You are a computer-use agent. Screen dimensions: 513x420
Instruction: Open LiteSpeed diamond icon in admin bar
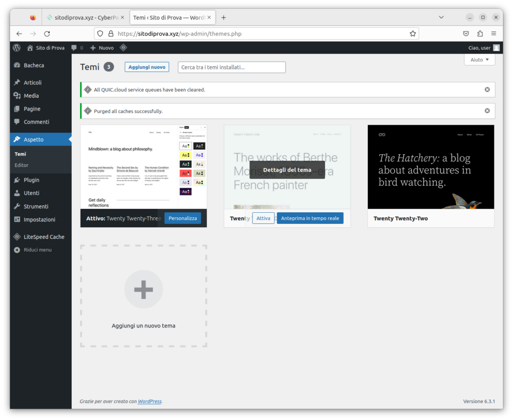123,48
